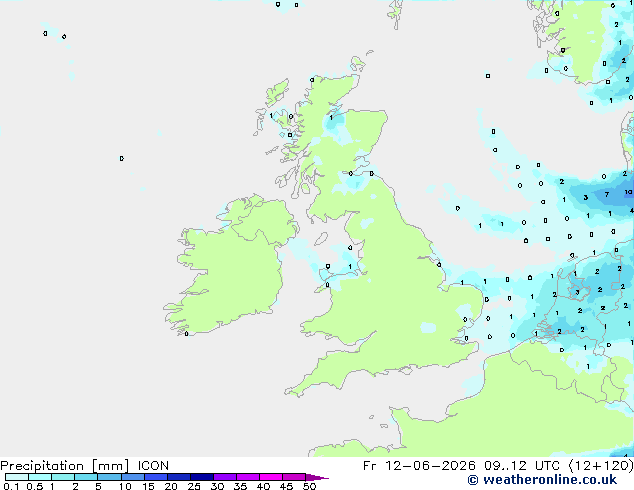Click the 0 marker at Ireland's southwest tip
The height and width of the screenshot is (490, 634).
[x=186, y=334]
